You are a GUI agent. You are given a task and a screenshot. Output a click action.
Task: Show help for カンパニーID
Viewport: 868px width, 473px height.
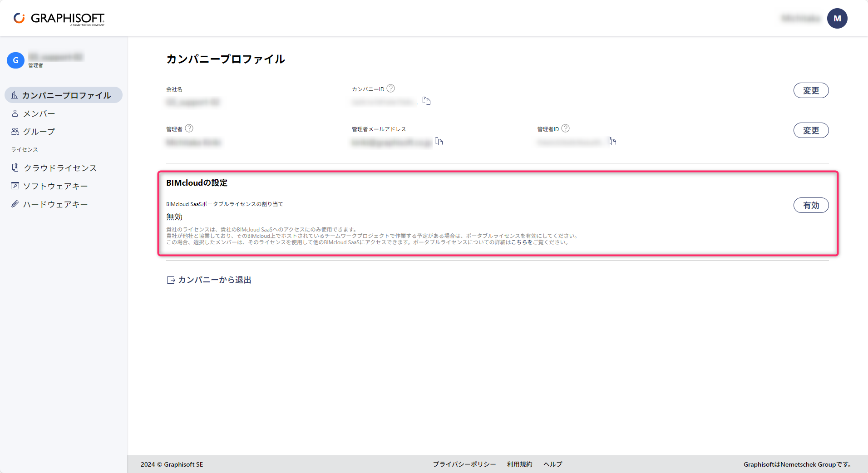tap(390, 89)
